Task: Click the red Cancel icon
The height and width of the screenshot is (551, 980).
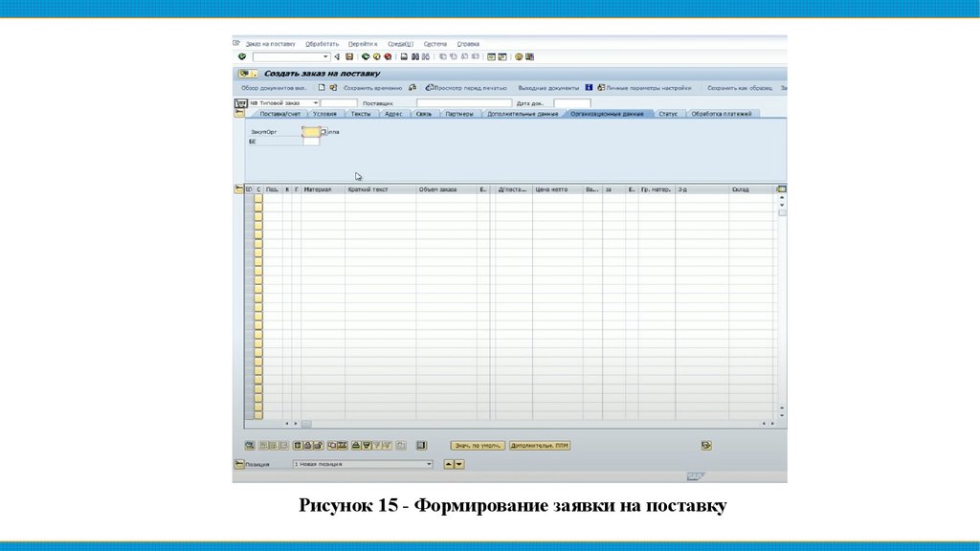Action: click(x=388, y=56)
